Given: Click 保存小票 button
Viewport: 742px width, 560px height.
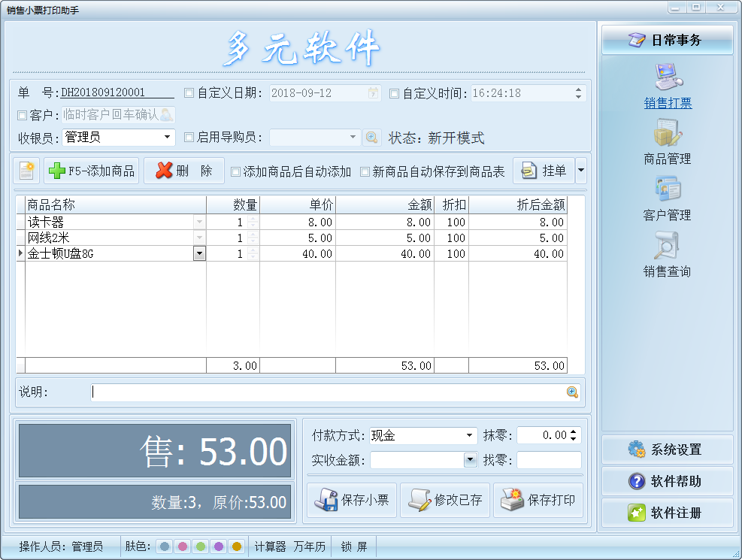Looking at the screenshot, I should (x=352, y=500).
